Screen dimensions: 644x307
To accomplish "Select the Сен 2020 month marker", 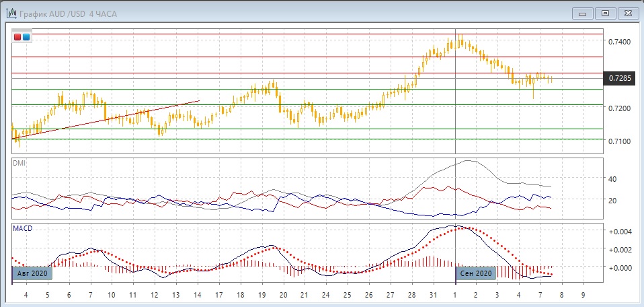I will point(476,273).
